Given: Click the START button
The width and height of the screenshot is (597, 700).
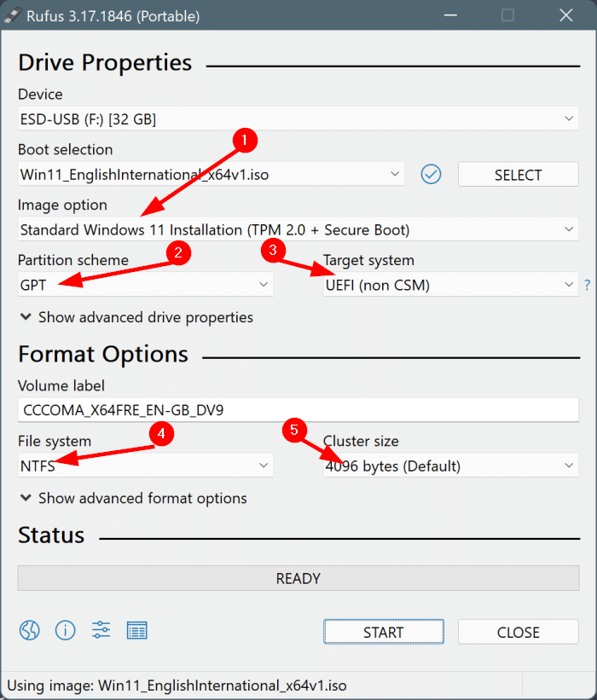Looking at the screenshot, I should pos(384,632).
